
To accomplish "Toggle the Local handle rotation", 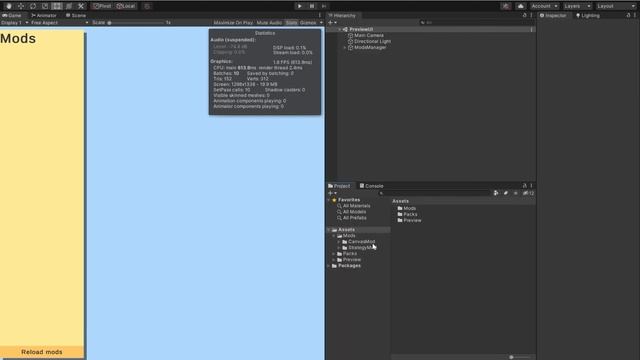I will coord(126,6).
